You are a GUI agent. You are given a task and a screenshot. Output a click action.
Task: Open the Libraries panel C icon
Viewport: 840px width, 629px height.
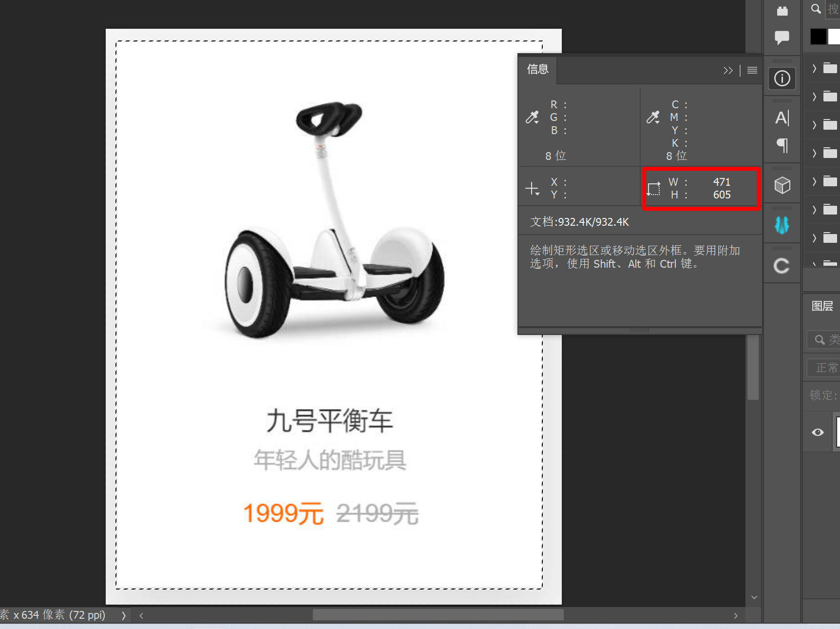click(x=782, y=266)
